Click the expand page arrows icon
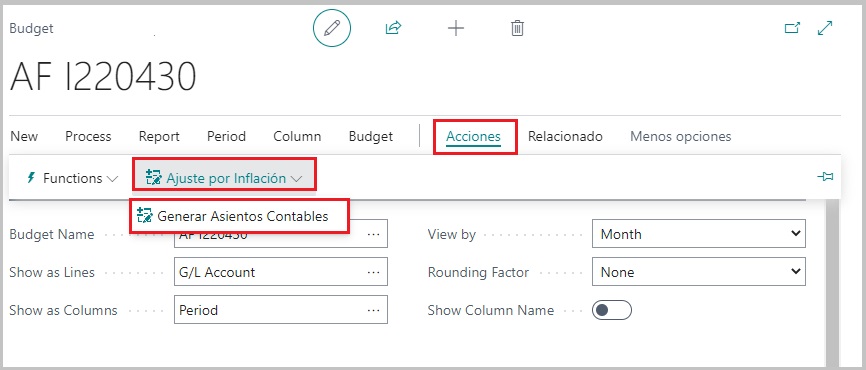866x370 pixels. pos(825,28)
